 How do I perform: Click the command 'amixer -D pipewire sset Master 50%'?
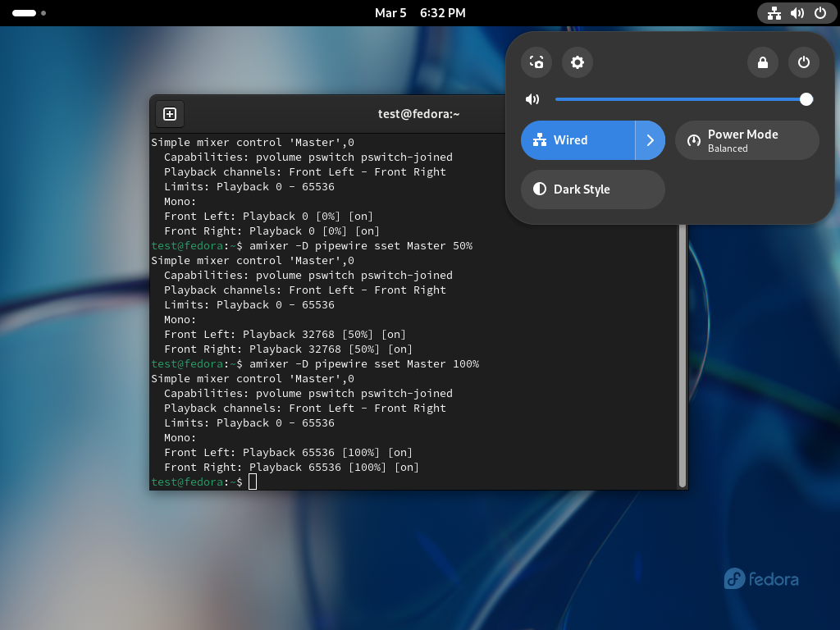[361, 246]
